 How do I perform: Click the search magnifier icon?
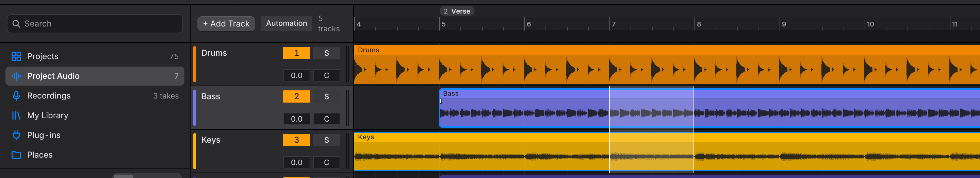click(16, 23)
